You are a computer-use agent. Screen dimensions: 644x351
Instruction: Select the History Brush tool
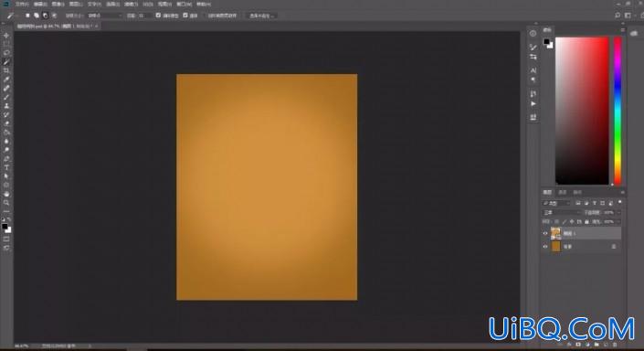tap(6, 114)
